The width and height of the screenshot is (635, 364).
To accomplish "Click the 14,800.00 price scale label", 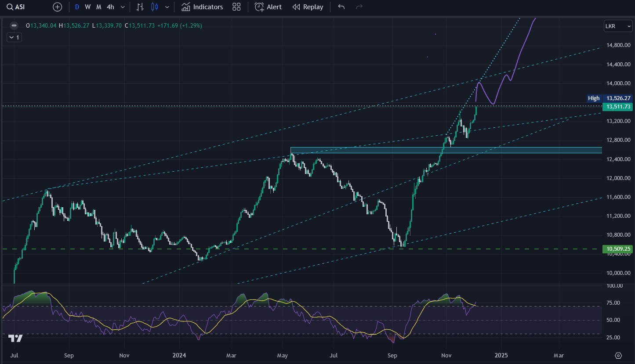I will coord(619,45).
